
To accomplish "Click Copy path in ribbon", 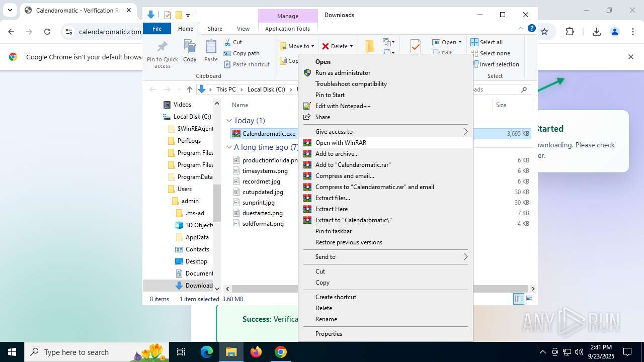I will coord(242,53).
